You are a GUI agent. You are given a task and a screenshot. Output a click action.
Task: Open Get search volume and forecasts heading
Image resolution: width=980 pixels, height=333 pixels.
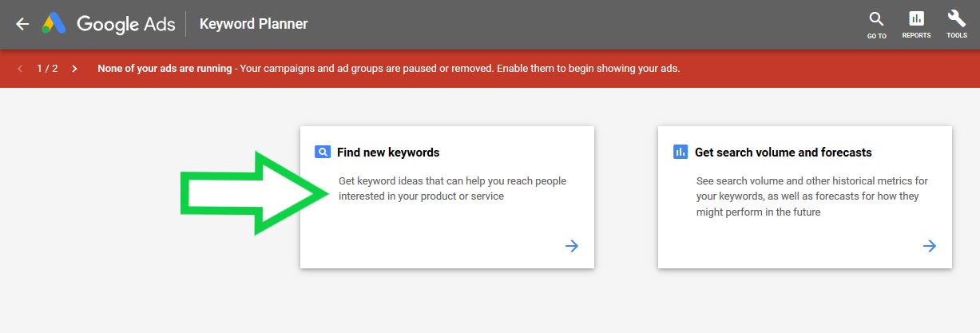pyautogui.click(x=784, y=152)
